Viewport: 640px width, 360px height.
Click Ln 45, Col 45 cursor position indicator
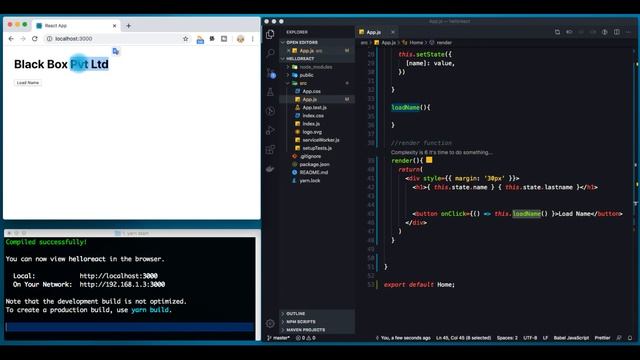tap(463, 338)
